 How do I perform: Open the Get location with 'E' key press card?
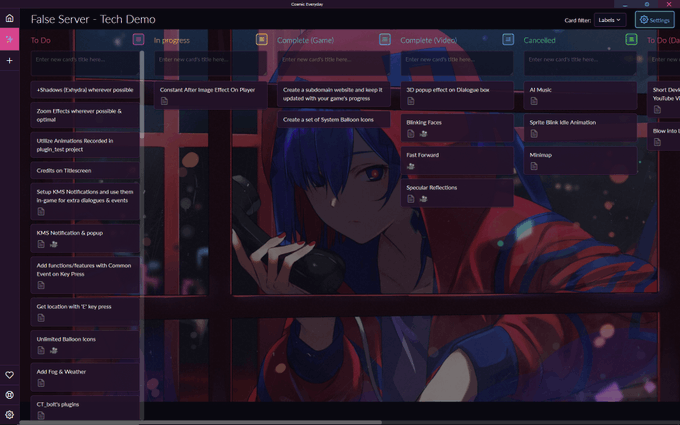tap(85, 312)
